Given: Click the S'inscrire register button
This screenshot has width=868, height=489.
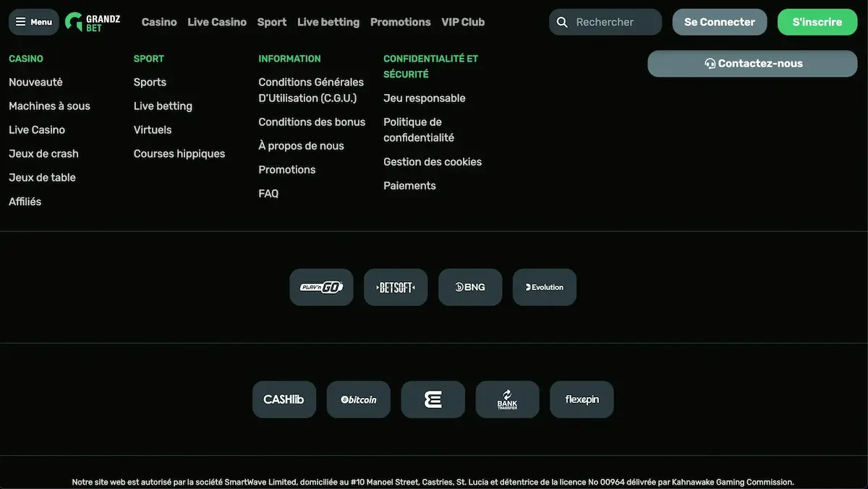Looking at the screenshot, I should pyautogui.click(x=817, y=22).
